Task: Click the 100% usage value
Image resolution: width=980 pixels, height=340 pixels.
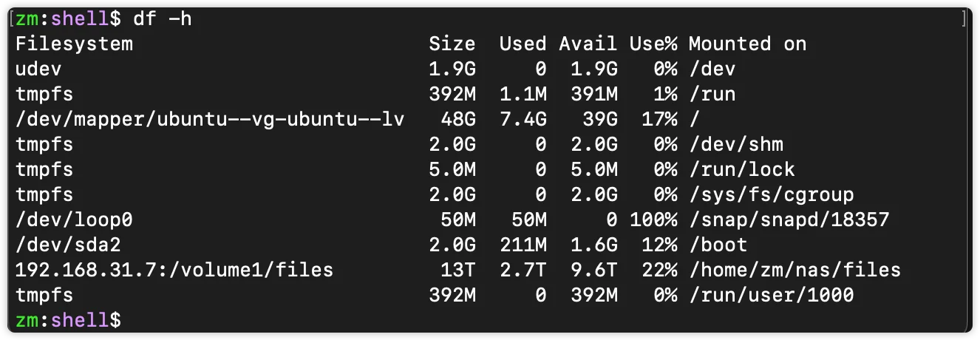Action: click(x=653, y=220)
